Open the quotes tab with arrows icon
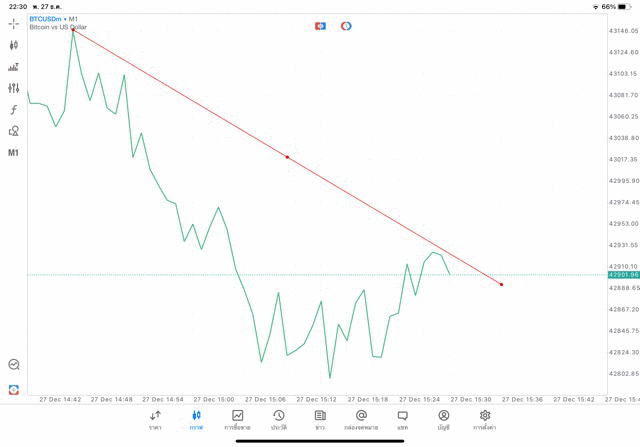The width and height of the screenshot is (640, 447). point(155,420)
